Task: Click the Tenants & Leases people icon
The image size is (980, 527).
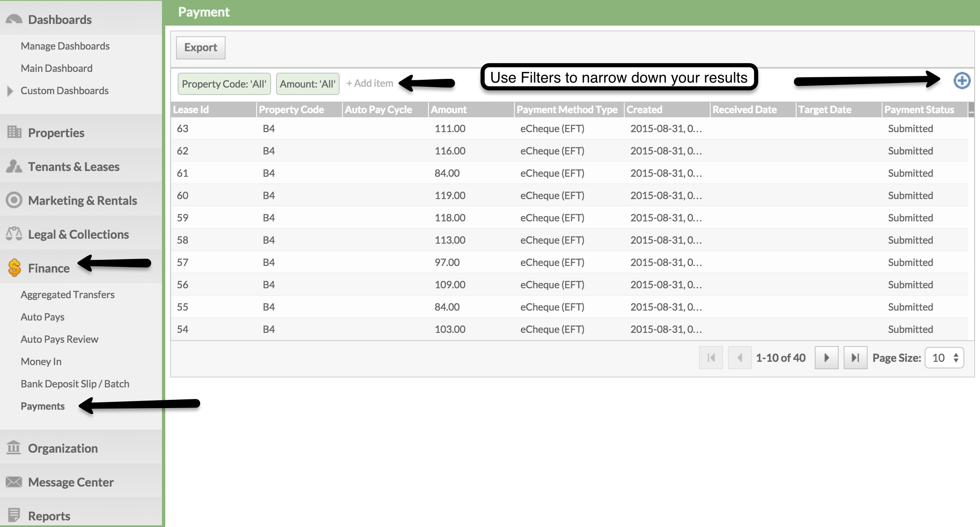Action: point(14,166)
